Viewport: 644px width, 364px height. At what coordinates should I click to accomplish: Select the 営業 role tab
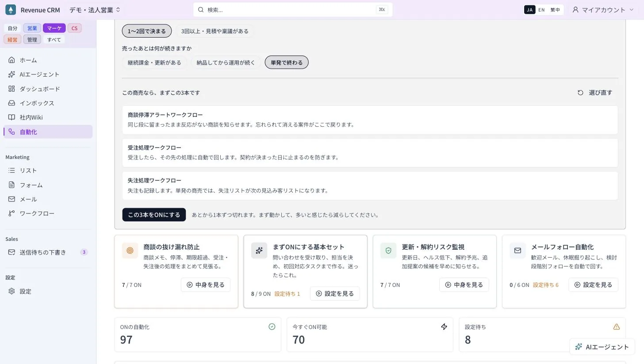(x=32, y=28)
